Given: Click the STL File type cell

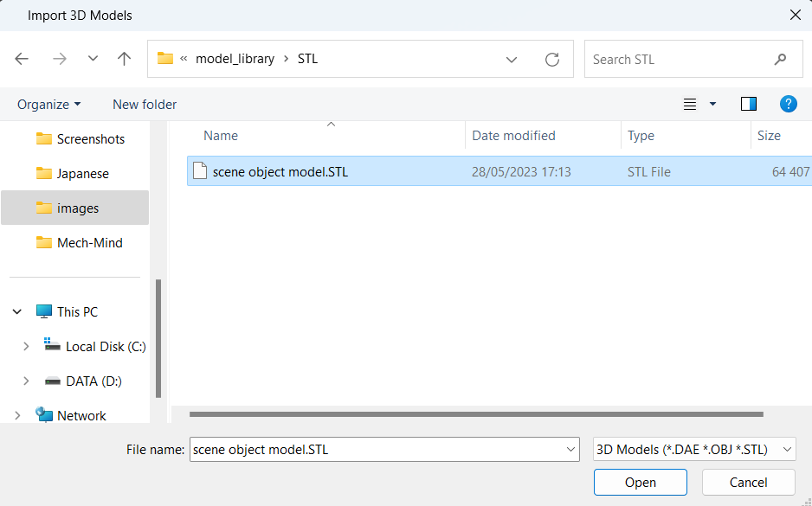Looking at the screenshot, I should coord(649,172).
